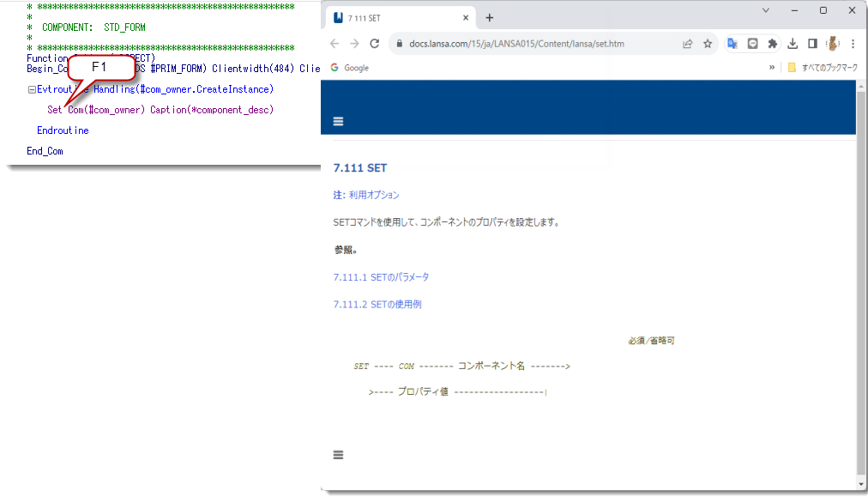Viewport: 868px width, 497px height.
Task: Close the 7 111 SET tab
Action: (x=466, y=18)
